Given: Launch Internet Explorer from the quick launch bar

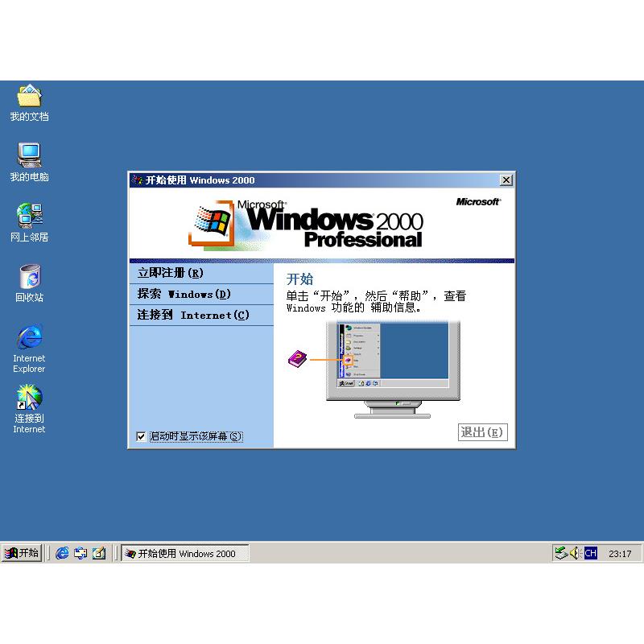Looking at the screenshot, I should tap(62, 553).
